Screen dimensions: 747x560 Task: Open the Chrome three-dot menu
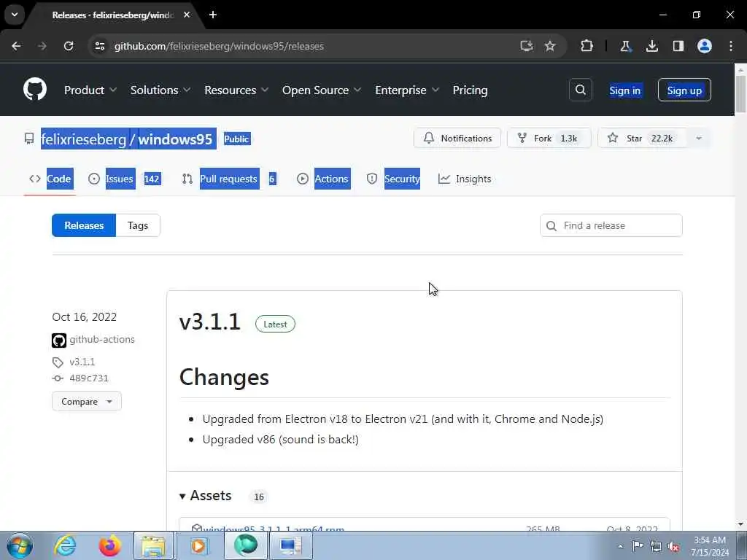[731, 46]
